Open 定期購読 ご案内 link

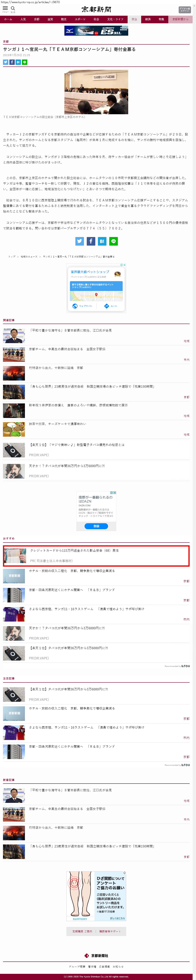click(x=82, y=931)
